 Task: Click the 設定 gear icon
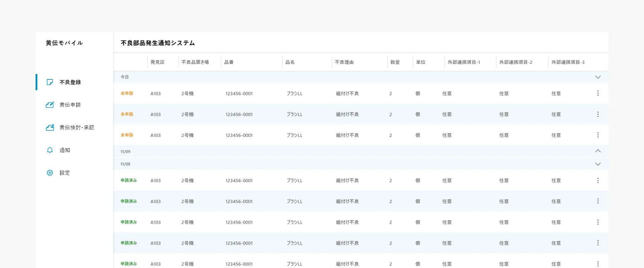point(50,173)
